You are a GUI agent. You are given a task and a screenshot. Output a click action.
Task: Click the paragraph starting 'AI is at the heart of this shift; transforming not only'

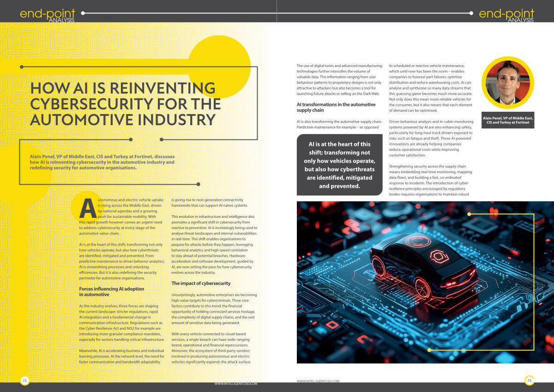[121, 261]
